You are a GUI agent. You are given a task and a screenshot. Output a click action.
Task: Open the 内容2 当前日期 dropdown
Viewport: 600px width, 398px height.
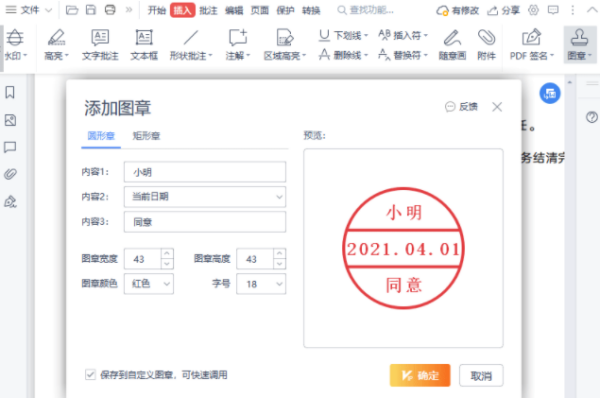click(205, 197)
